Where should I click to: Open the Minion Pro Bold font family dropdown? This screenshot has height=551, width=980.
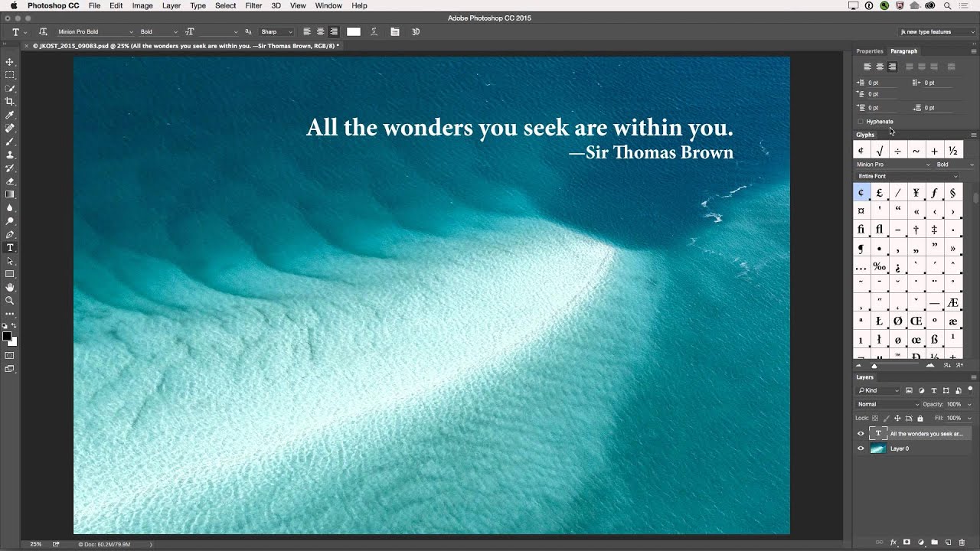(95, 32)
